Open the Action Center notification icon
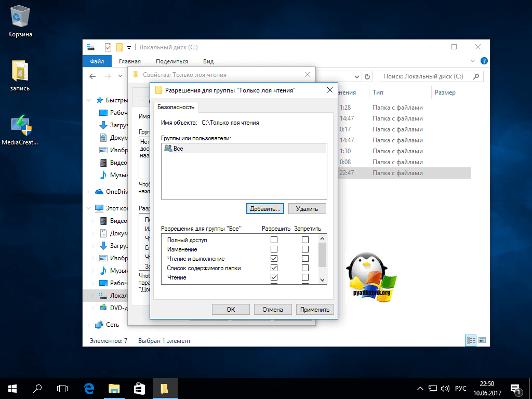This screenshot has height=399, width=532. (x=516, y=390)
